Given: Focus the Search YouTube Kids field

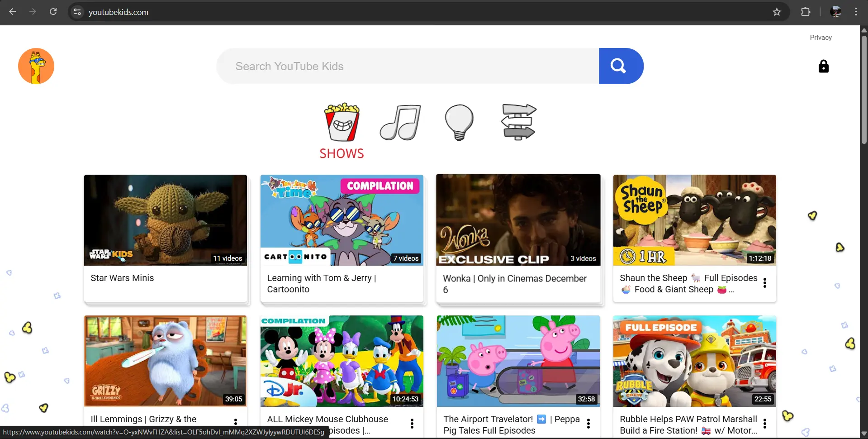Looking at the screenshot, I should coord(408,66).
